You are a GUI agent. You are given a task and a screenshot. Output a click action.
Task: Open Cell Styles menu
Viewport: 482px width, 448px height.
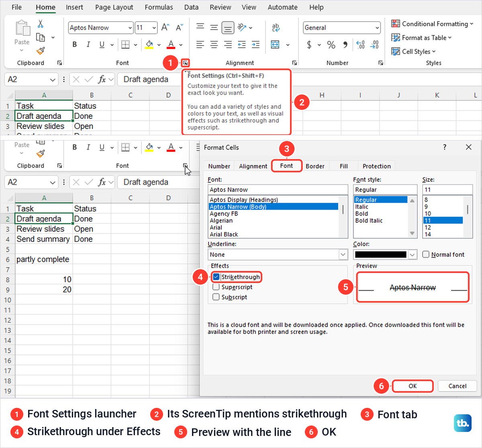(414, 51)
